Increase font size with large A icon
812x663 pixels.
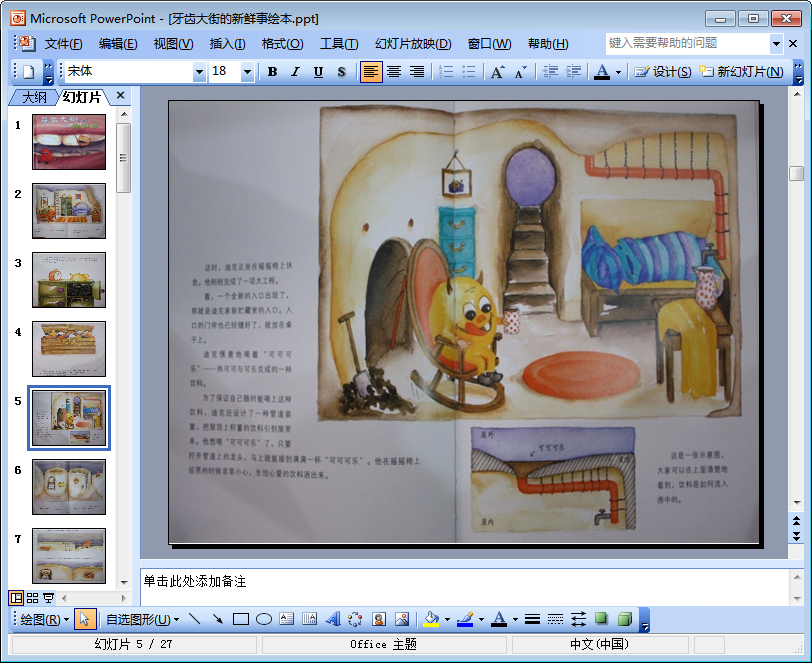[497, 71]
